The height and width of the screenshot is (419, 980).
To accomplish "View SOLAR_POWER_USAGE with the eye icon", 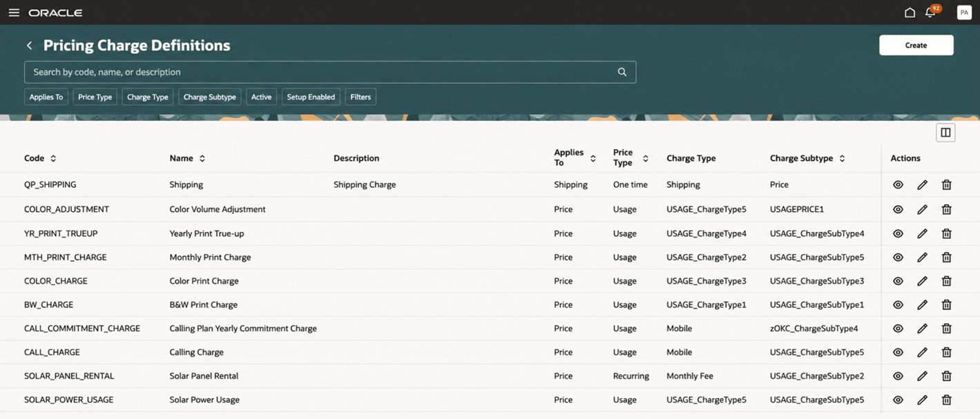I will 898,400.
